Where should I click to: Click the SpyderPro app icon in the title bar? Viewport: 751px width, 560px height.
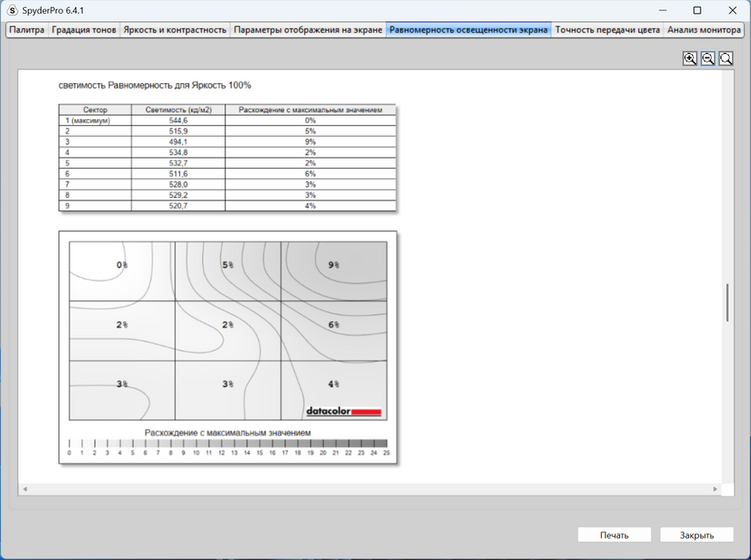[x=13, y=10]
